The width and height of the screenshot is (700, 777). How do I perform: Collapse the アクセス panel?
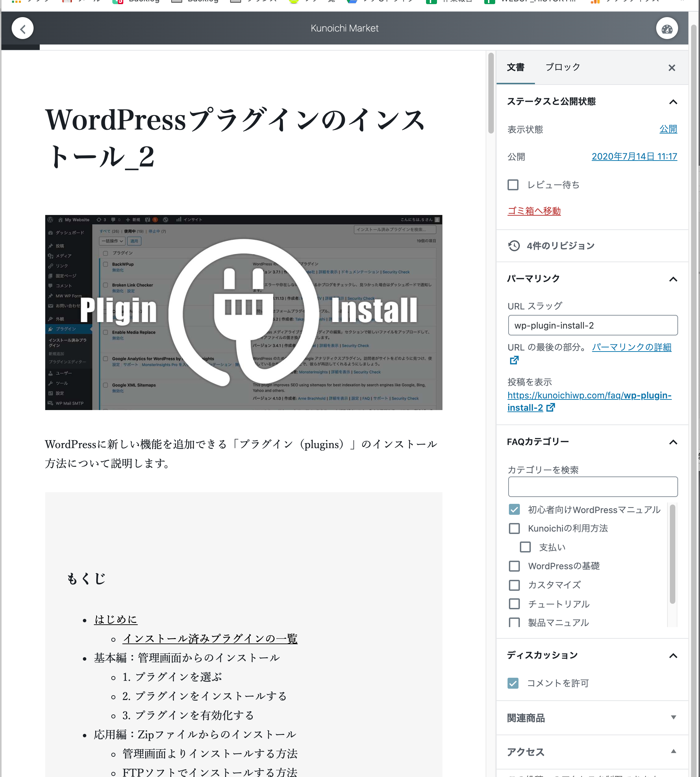[673, 751]
